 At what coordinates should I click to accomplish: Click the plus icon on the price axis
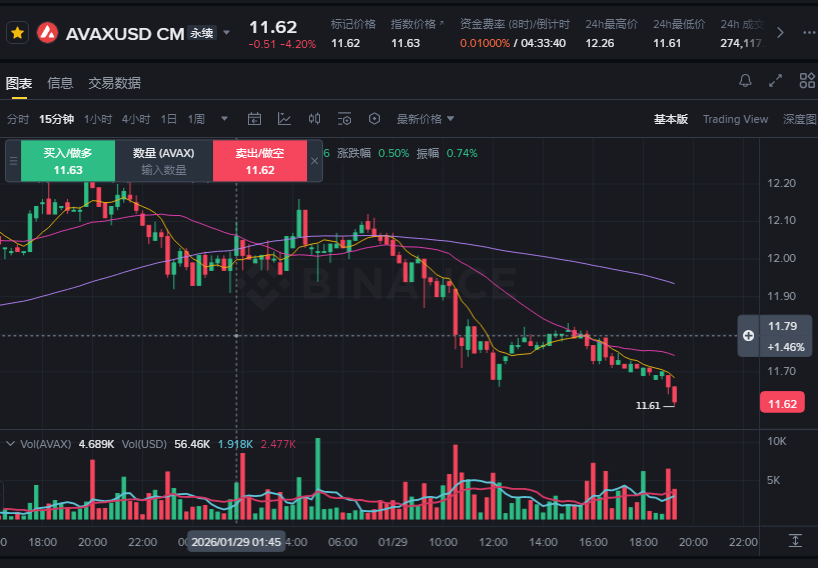pyautogui.click(x=748, y=336)
